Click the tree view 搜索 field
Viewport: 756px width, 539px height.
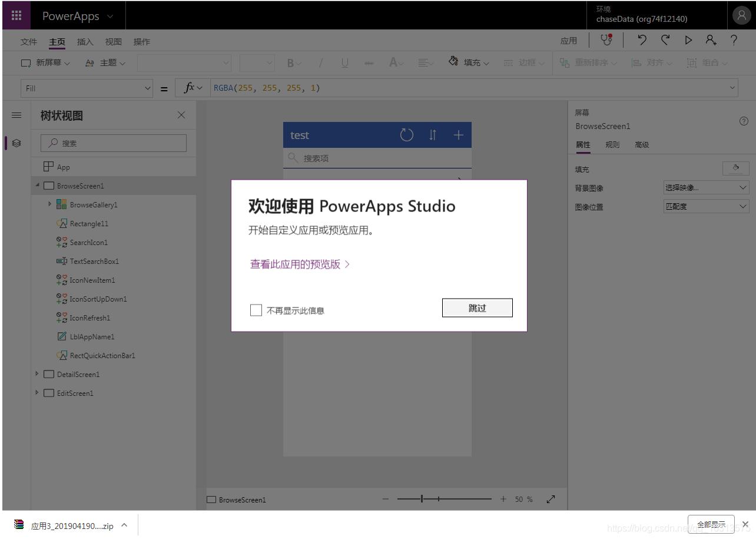(x=114, y=143)
